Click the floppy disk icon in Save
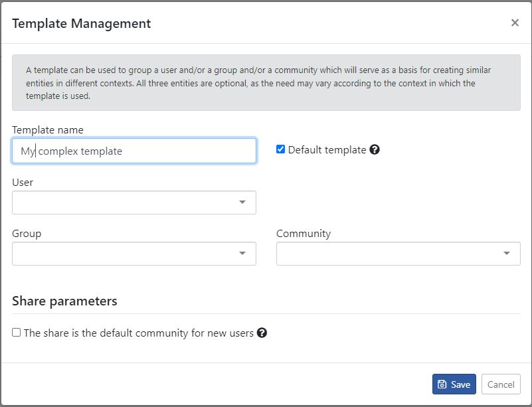The height and width of the screenshot is (407, 532). (442, 384)
